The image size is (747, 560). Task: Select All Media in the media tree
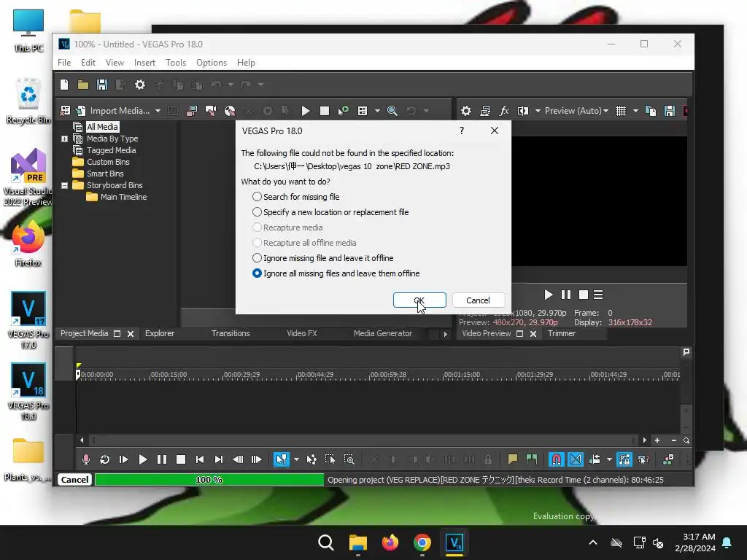coord(102,127)
